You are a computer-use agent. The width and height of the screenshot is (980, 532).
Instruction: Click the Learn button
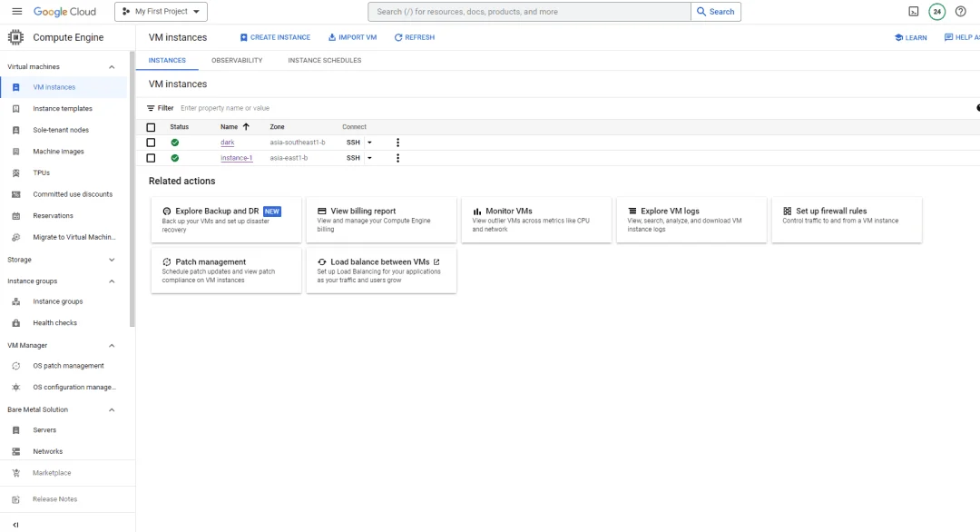(x=911, y=37)
